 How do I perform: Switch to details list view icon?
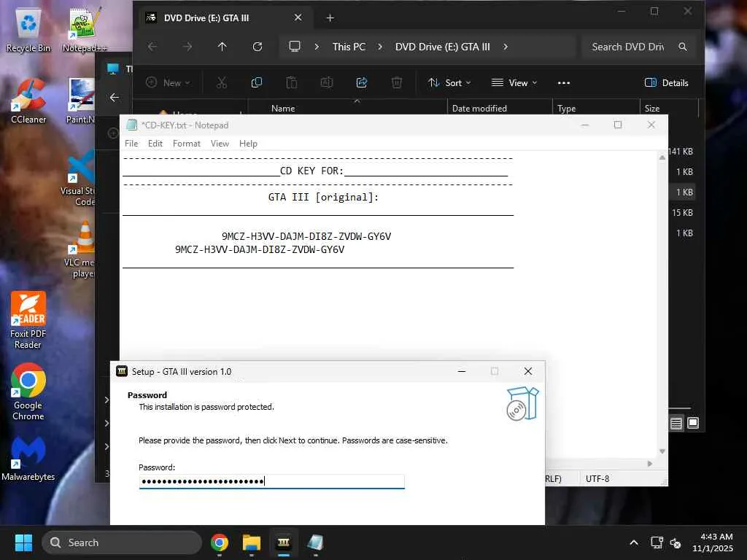(676, 424)
